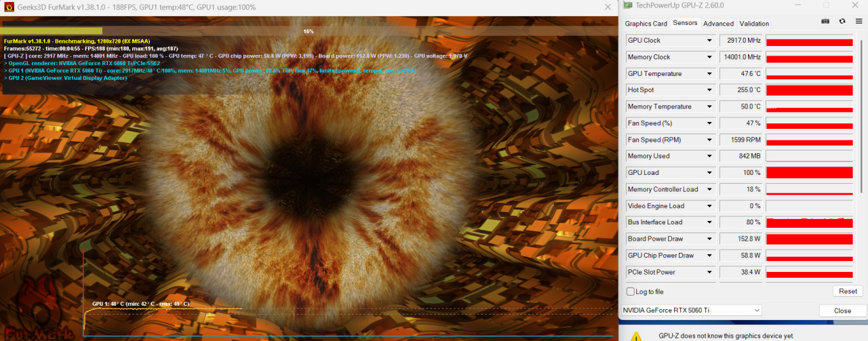Click the GPU Chip Power Draw value 58.8 W
This screenshot has height=341, width=868.
coord(741,256)
